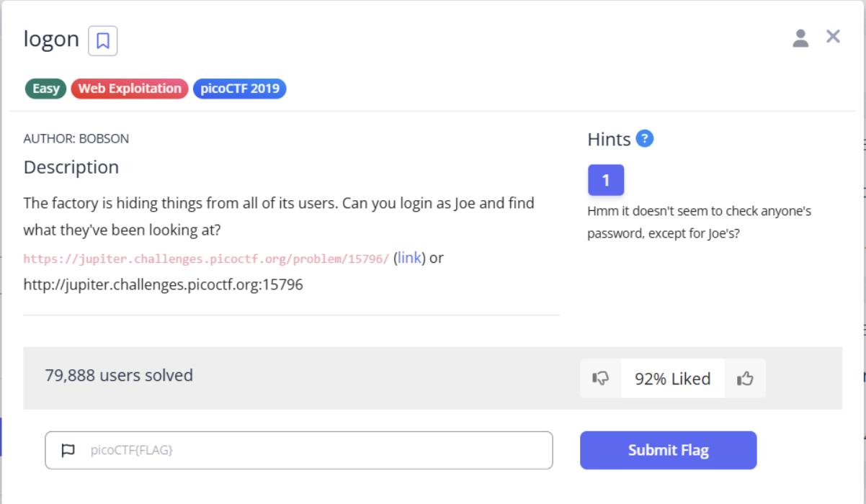Image resolution: width=866 pixels, height=504 pixels.
Task: Dislike the challenge with thumbs down
Action: (600, 379)
